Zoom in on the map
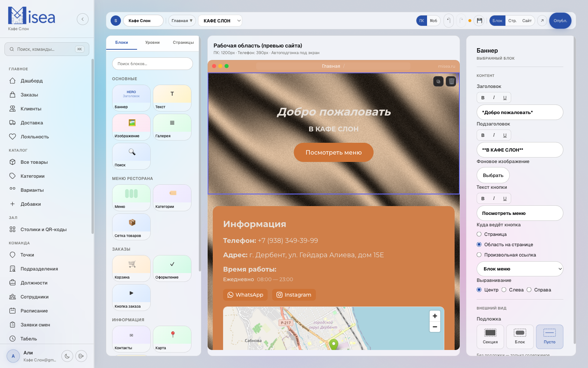This screenshot has width=588, height=368. click(x=435, y=316)
